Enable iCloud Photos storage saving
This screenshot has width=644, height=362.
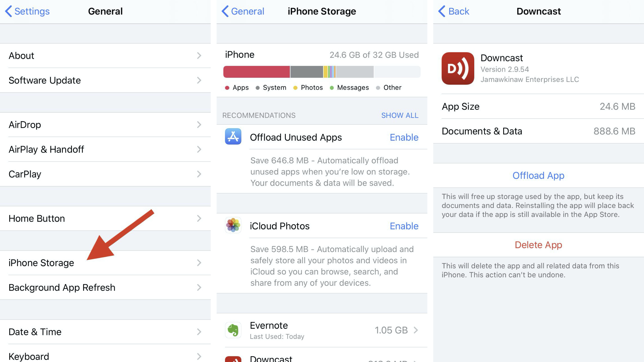(404, 226)
